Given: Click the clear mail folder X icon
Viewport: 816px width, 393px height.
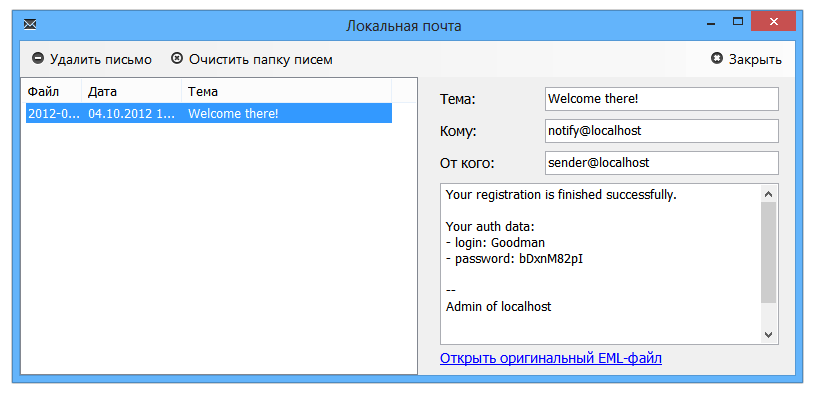Looking at the screenshot, I should coord(177,58).
